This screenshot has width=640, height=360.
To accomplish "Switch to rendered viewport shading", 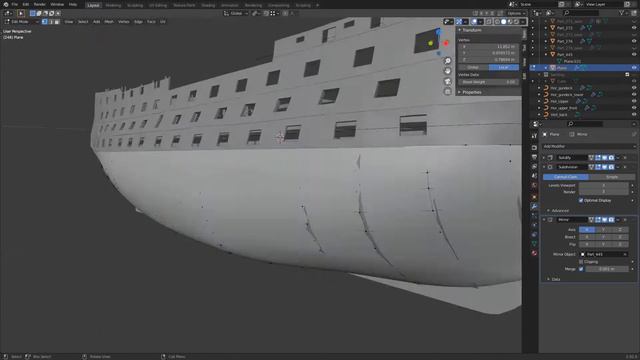I will pos(516,22).
